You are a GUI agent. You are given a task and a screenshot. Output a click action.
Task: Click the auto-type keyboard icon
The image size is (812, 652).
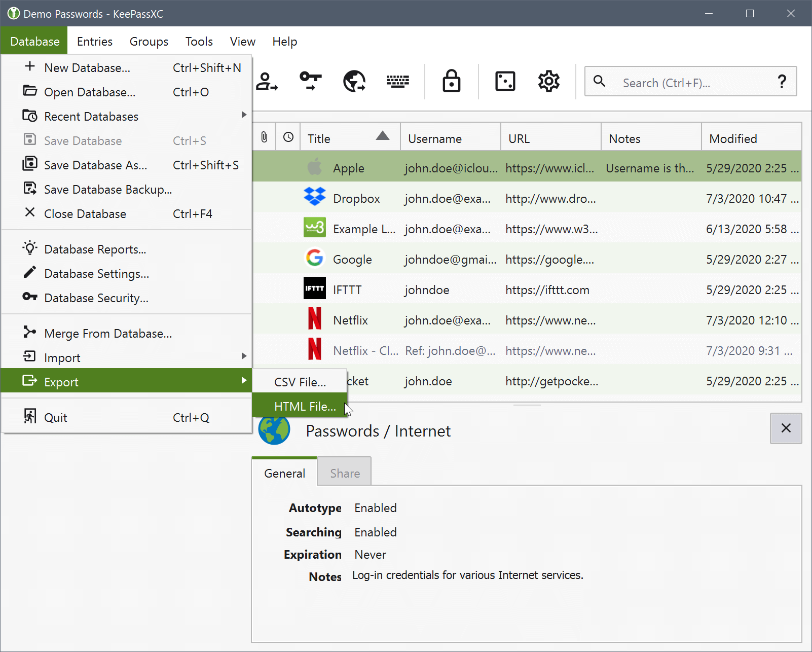pyautogui.click(x=398, y=81)
